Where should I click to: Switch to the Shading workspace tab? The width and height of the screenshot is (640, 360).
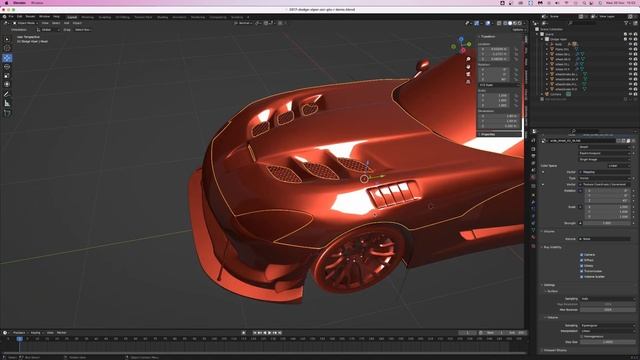162,17
